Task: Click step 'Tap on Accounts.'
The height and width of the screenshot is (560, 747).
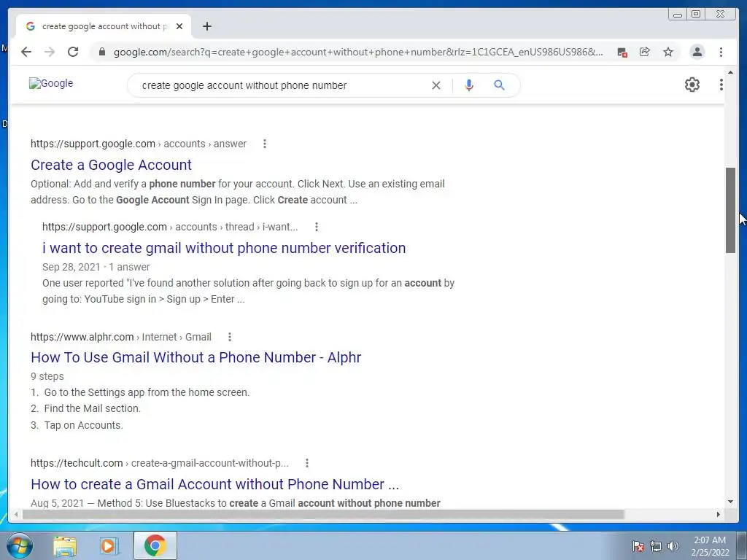Action: tap(83, 425)
